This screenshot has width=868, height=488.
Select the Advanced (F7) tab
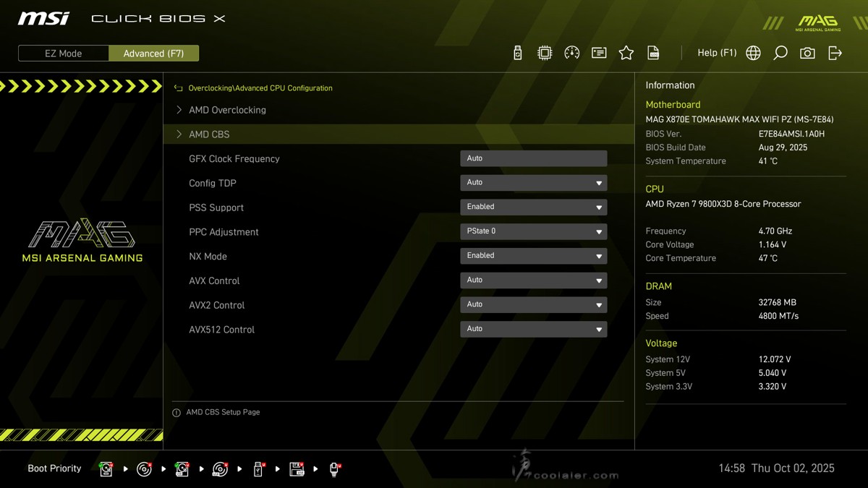(153, 53)
